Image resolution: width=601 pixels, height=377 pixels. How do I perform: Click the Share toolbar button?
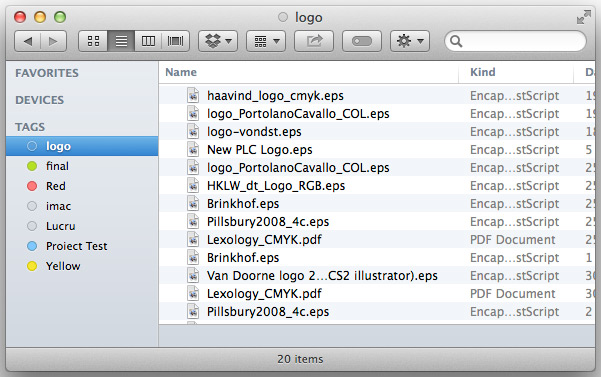point(314,41)
